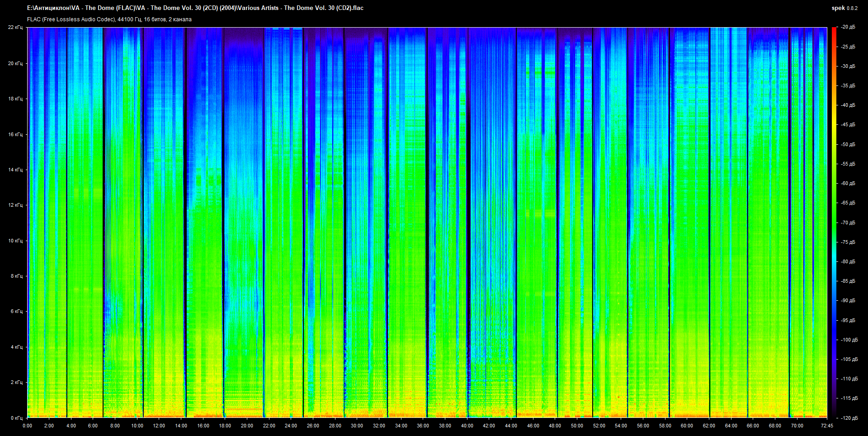Image resolution: width=868 pixels, height=436 pixels.
Task: Click the 0:00 time axis label
Action: (x=27, y=426)
